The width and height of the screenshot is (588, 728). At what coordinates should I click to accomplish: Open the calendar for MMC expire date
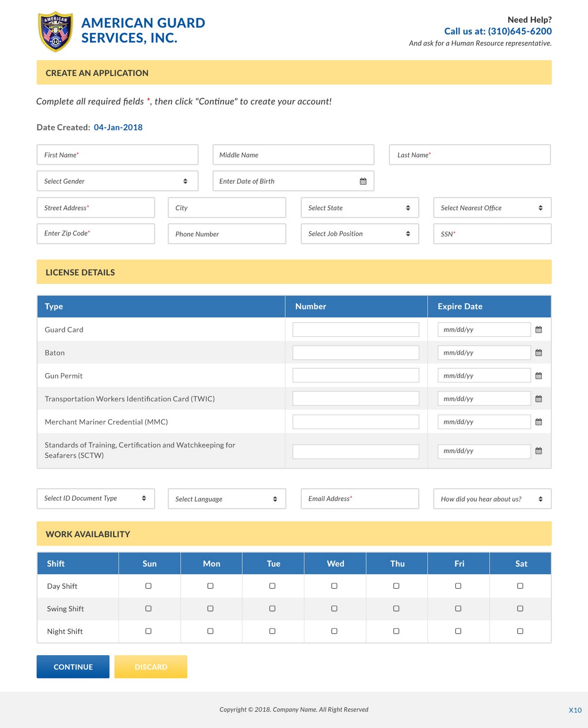click(538, 421)
